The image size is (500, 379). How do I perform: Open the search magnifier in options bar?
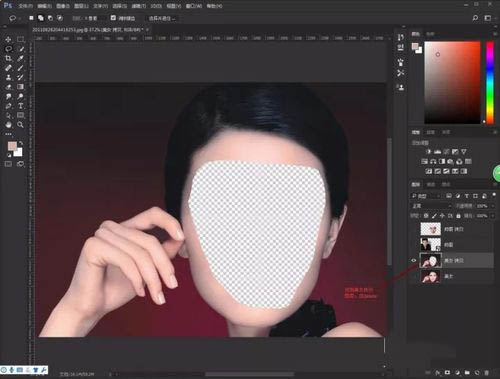tap(475, 18)
